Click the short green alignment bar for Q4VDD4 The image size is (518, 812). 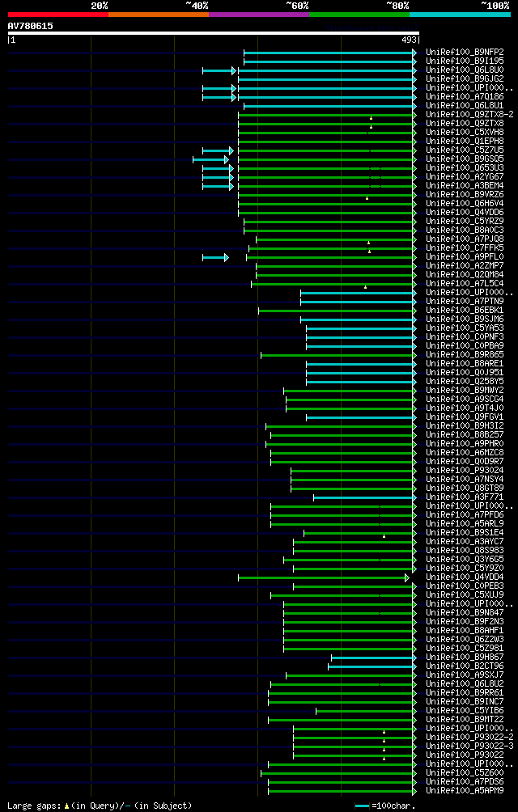[323, 577]
